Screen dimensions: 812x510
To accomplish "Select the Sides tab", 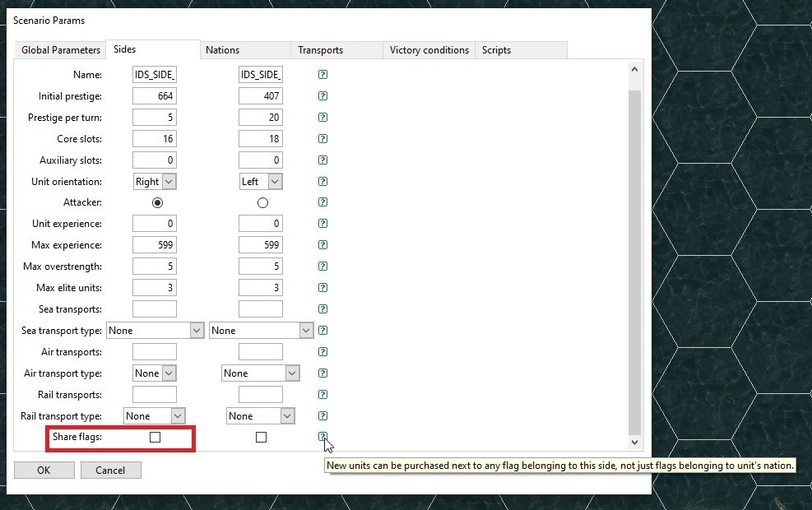I will [153, 49].
